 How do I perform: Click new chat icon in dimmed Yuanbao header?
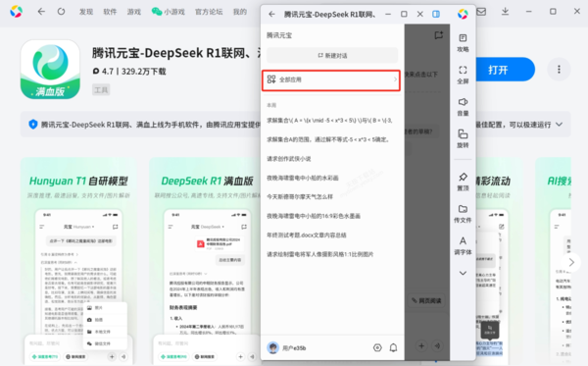coord(438,35)
